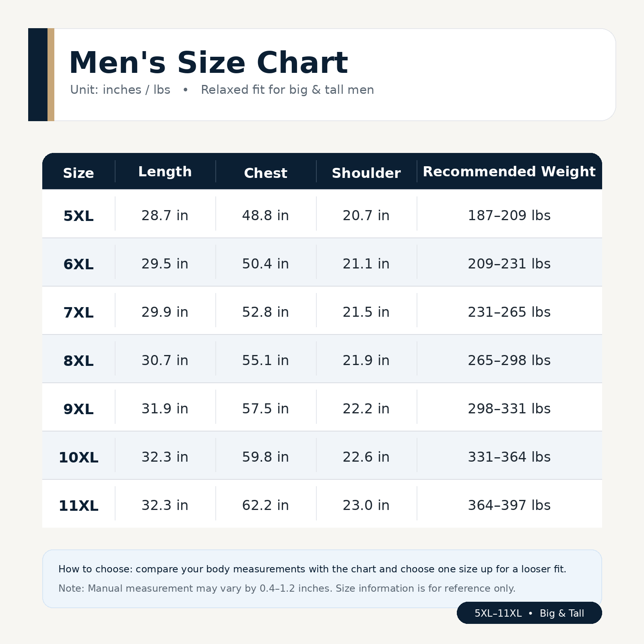The image size is (644, 644).
Task: Click the manual measurement note text
Action: (x=287, y=588)
